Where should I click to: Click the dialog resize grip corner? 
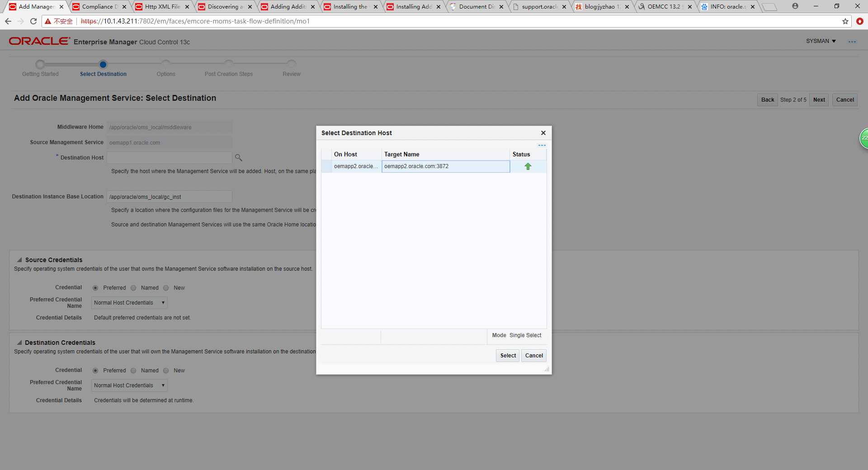pyautogui.click(x=547, y=369)
